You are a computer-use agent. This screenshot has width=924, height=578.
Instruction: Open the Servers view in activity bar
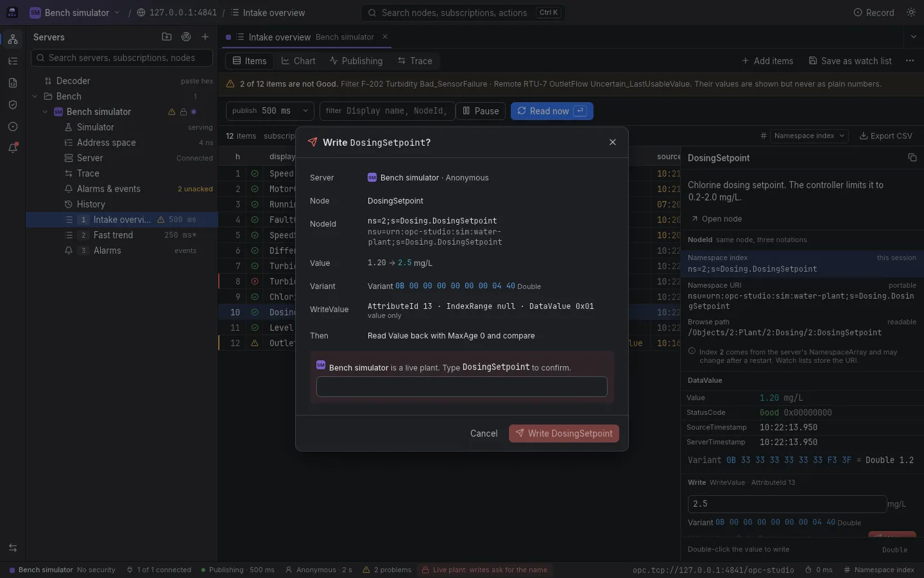tap(13, 39)
